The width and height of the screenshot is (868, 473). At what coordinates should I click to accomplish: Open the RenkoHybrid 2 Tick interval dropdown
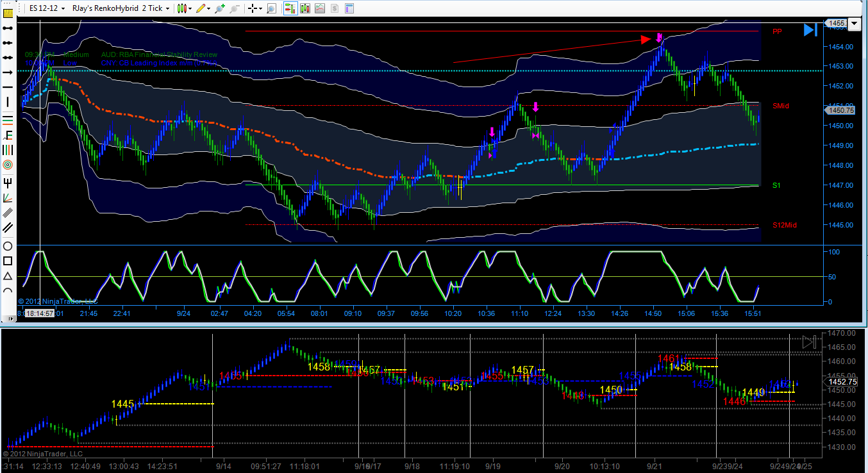click(121, 8)
